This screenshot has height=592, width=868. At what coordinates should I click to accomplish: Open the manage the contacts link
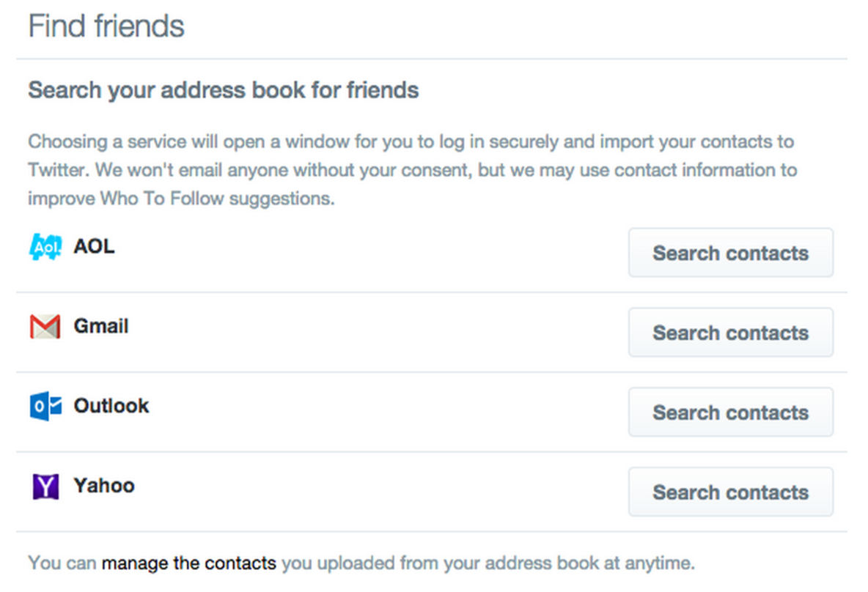(x=189, y=563)
